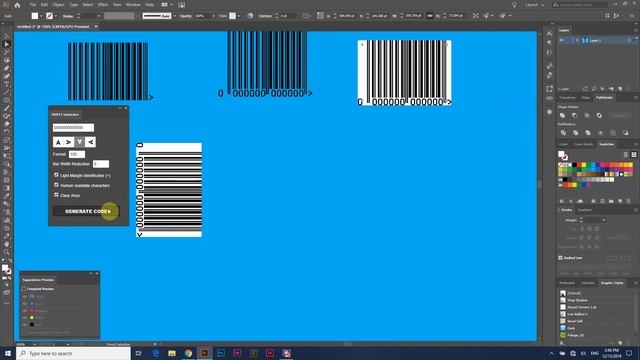Click the Crop pathfinder icon
This screenshot has width=640, height=360.
click(x=600, y=133)
